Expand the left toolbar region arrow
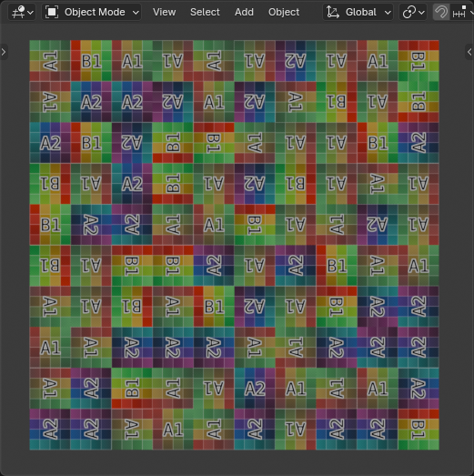The height and width of the screenshot is (476, 474). point(4,52)
